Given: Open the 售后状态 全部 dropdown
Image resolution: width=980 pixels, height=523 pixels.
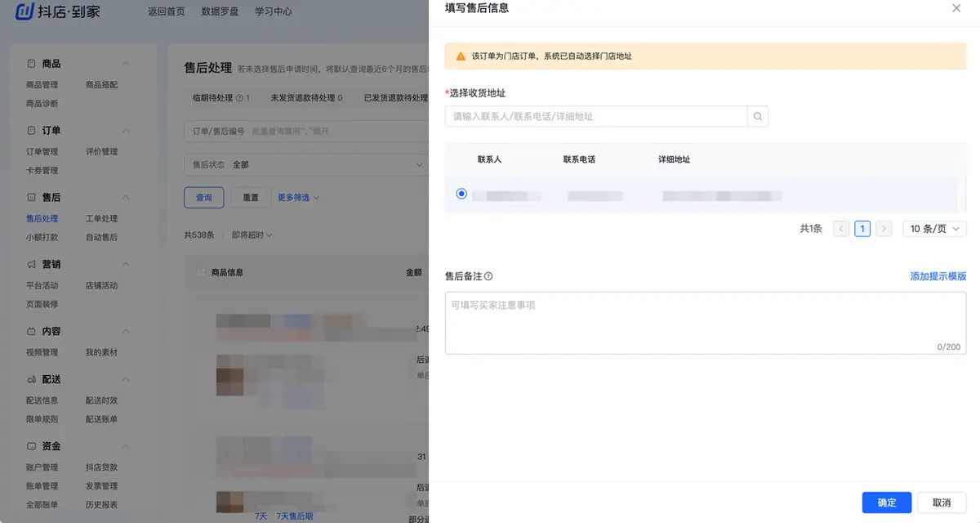Looking at the screenshot, I should 306,164.
